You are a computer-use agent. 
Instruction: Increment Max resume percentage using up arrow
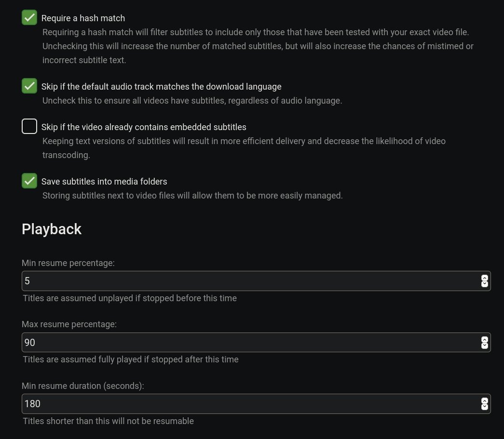(x=484, y=339)
